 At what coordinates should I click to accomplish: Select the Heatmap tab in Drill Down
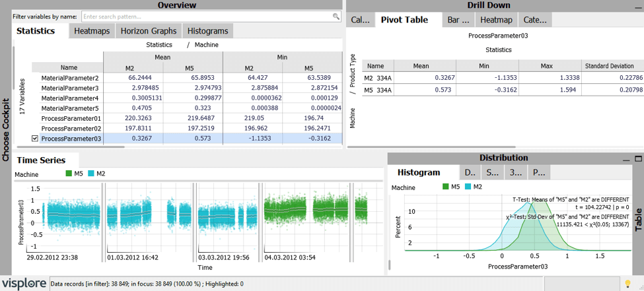click(x=496, y=20)
